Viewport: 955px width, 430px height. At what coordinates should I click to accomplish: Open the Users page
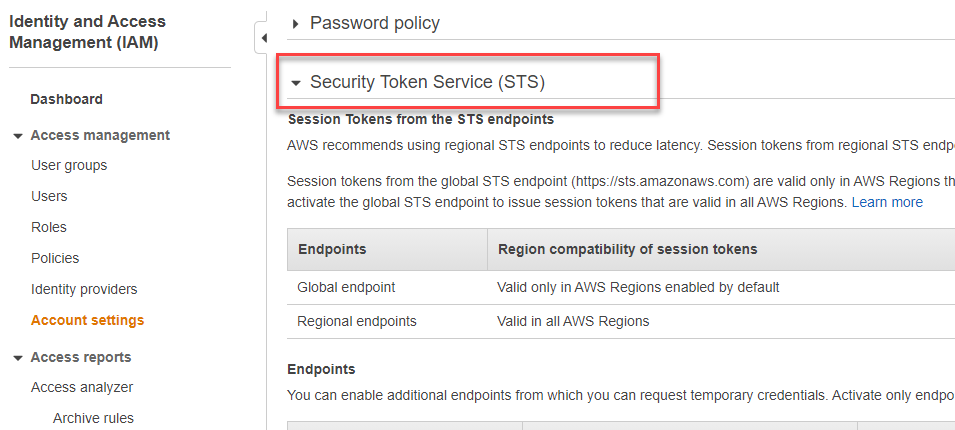49,196
